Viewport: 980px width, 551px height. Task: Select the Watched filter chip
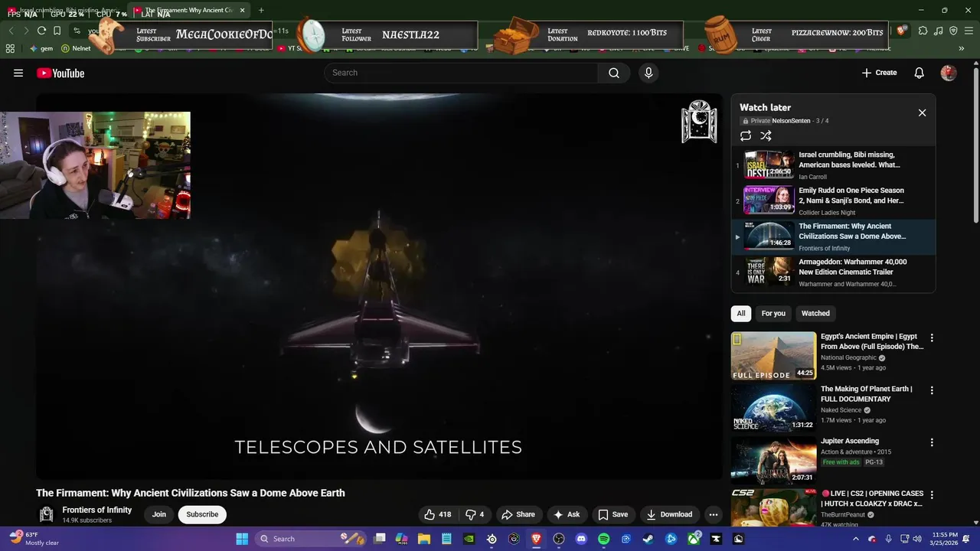click(815, 313)
